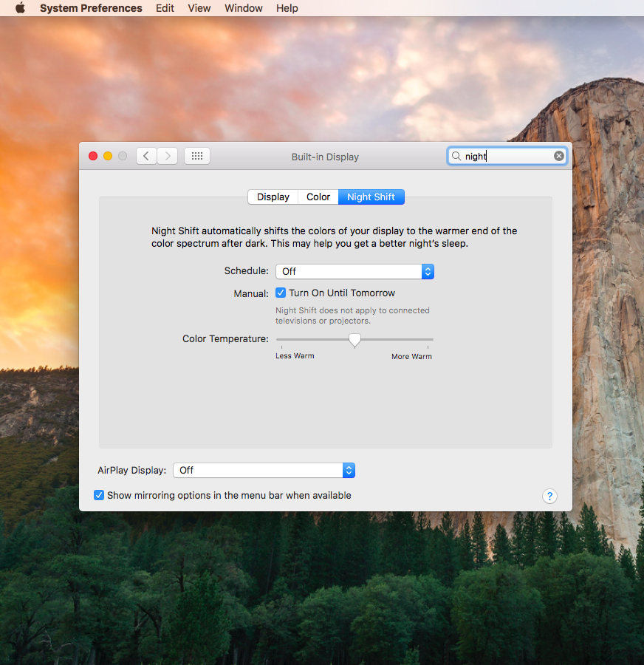Switch to the Display tab
The height and width of the screenshot is (665, 644).
pos(273,197)
